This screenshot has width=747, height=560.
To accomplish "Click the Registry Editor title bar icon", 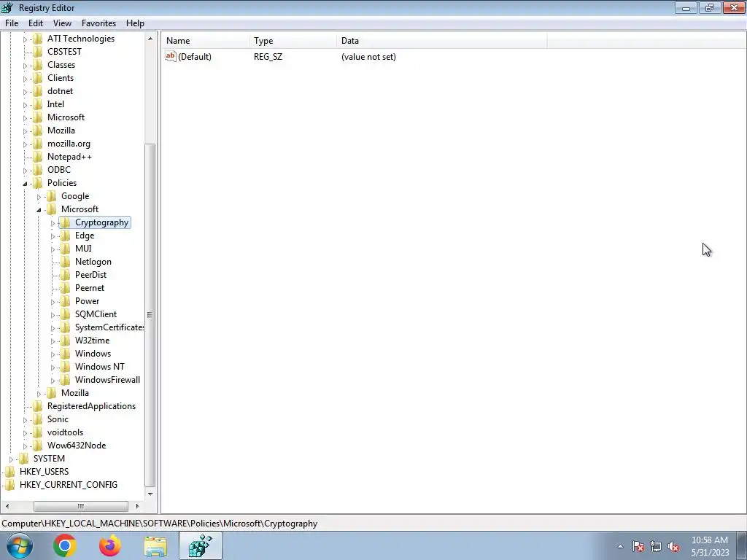I will pos(7,7).
